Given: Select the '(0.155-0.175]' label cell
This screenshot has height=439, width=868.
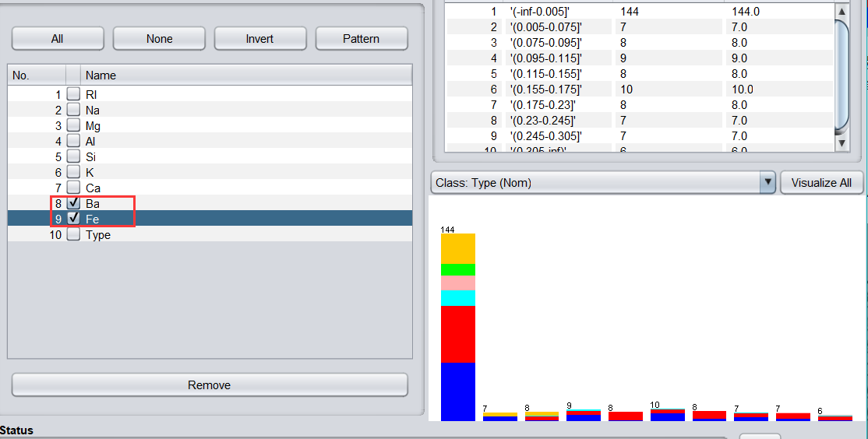Looking at the screenshot, I should point(546,89).
